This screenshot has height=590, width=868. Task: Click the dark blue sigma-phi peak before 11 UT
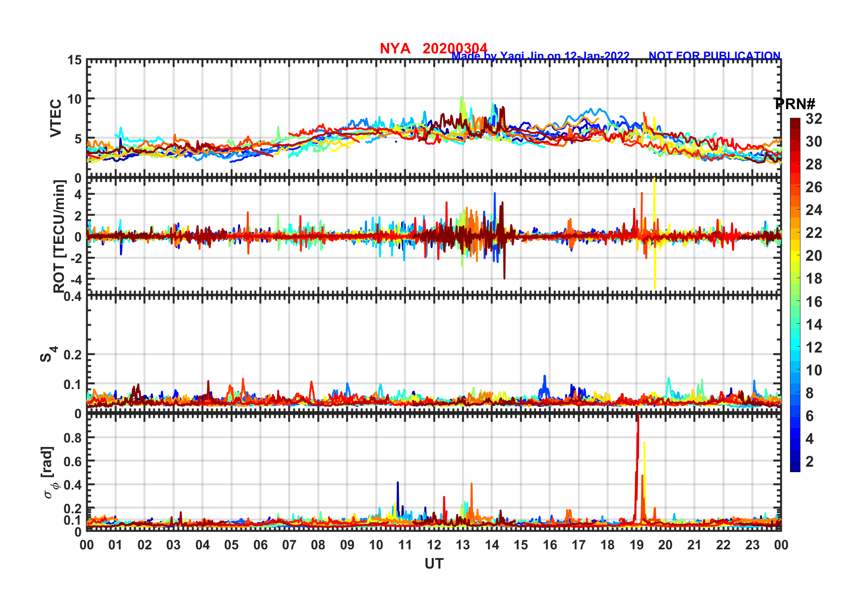pyautogui.click(x=397, y=498)
